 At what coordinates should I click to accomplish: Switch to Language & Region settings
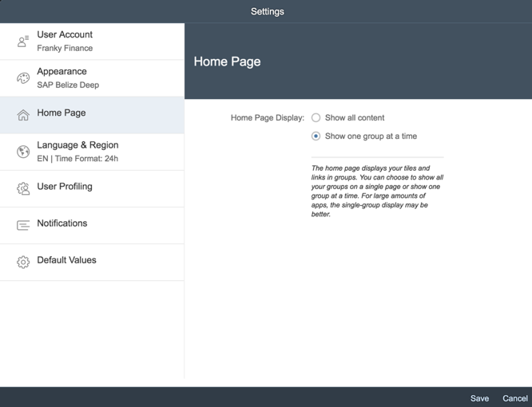(x=92, y=152)
